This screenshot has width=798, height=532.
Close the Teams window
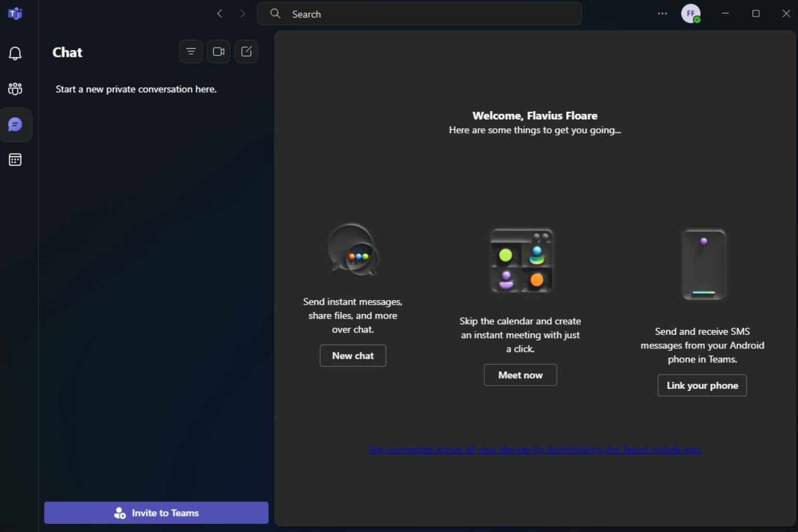coord(786,14)
